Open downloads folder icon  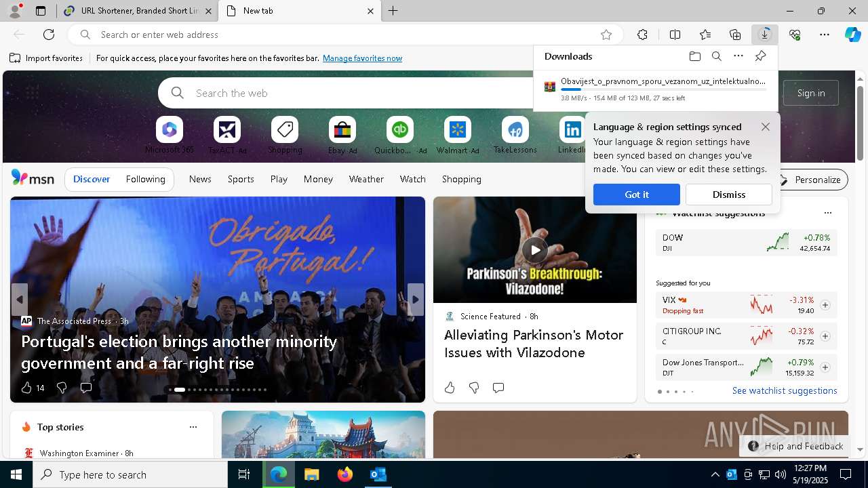tap(694, 56)
